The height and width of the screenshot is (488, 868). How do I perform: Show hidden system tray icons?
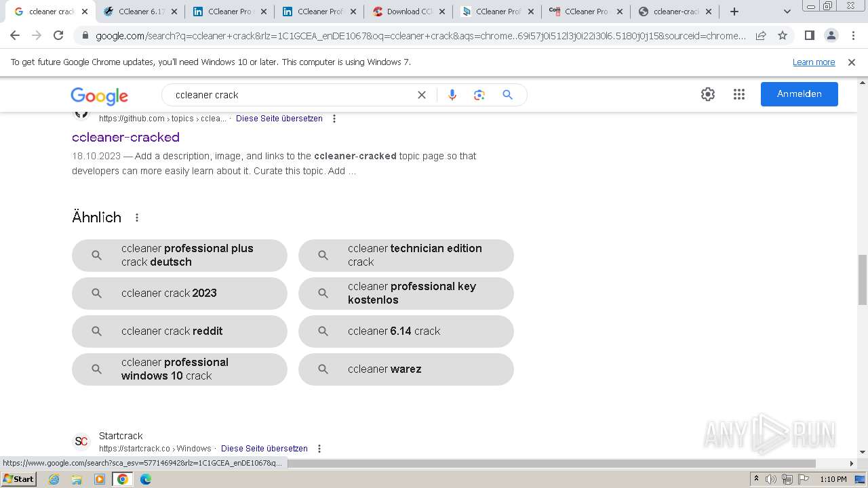pyautogui.click(x=757, y=479)
